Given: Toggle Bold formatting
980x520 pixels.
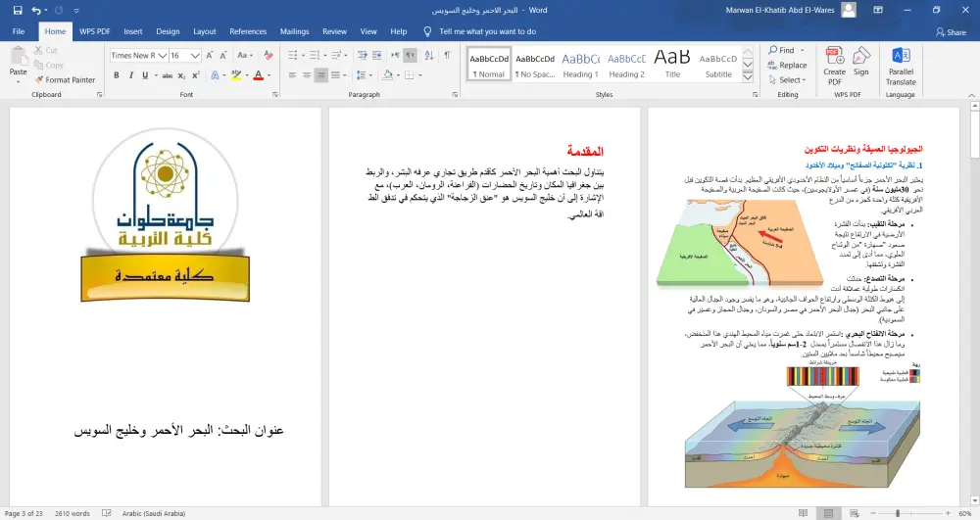Looking at the screenshot, I should [x=117, y=75].
